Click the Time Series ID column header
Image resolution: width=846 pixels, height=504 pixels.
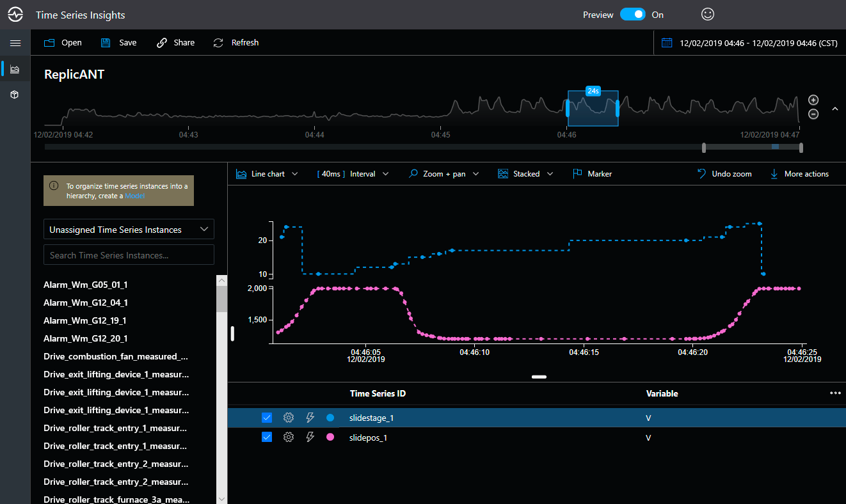[378, 393]
